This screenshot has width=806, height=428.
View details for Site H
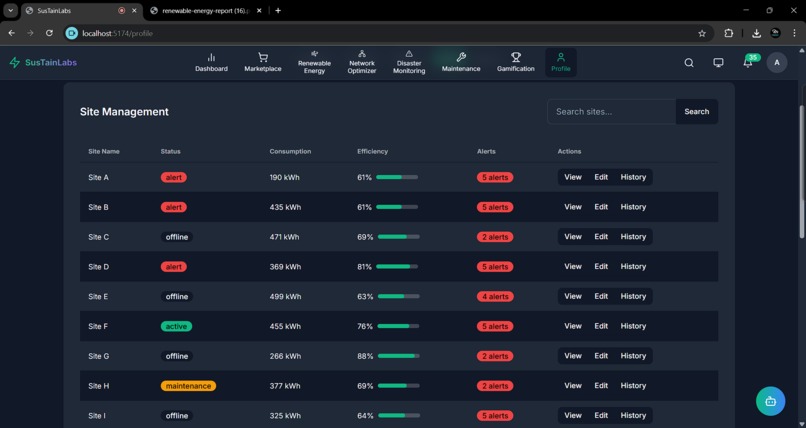(x=573, y=386)
